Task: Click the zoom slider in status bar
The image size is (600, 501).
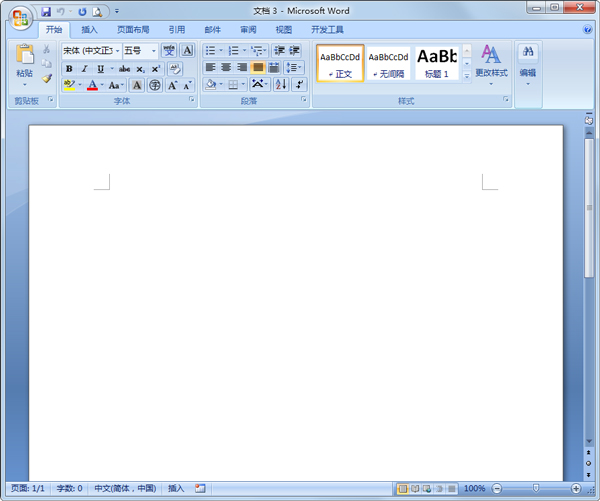Action: pos(534,489)
